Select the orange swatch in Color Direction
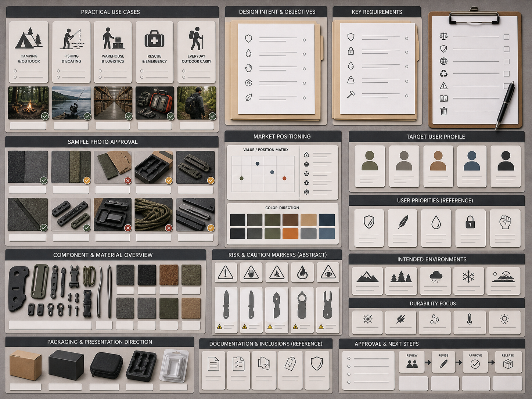 point(290,233)
